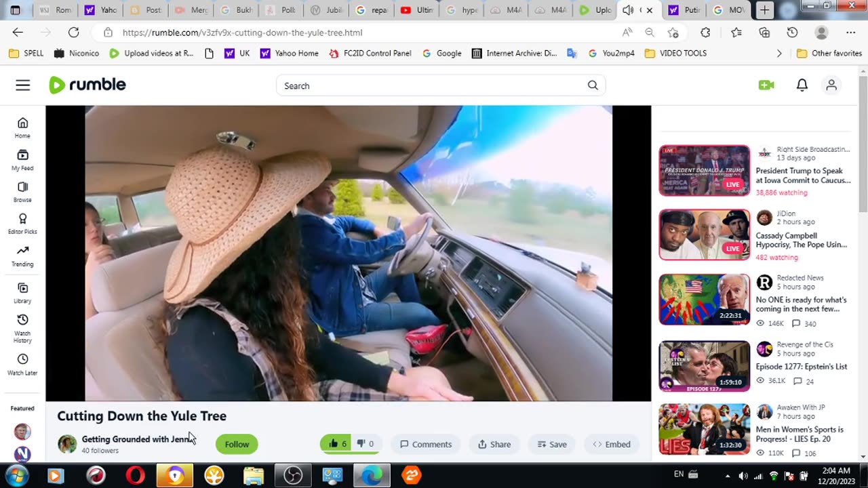Open the Niconico bookmark

77,53
